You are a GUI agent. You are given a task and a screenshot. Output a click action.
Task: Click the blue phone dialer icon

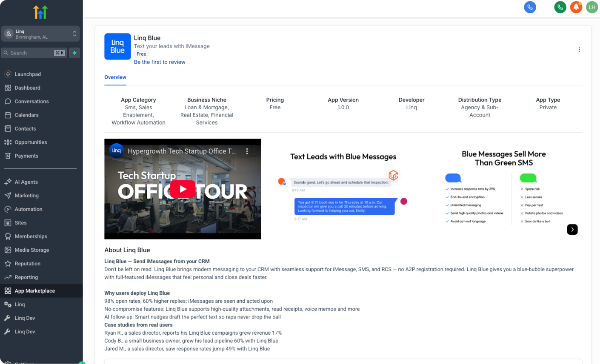point(530,7)
